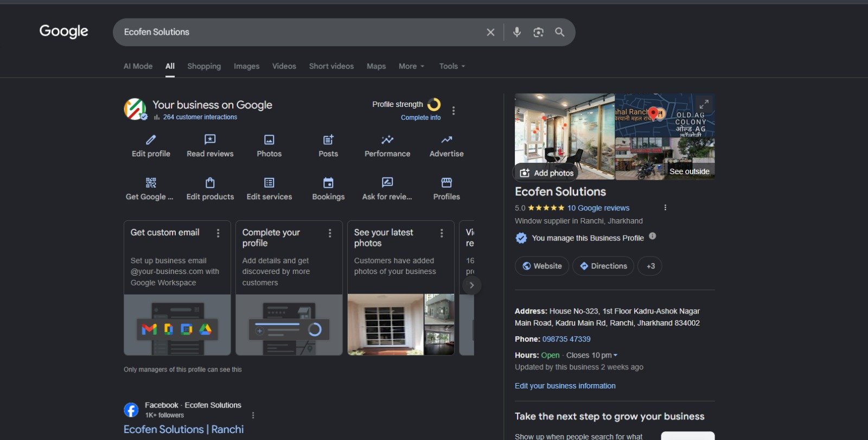The image size is (868, 440).
Task: Open the Shopping tab
Action: (x=204, y=66)
